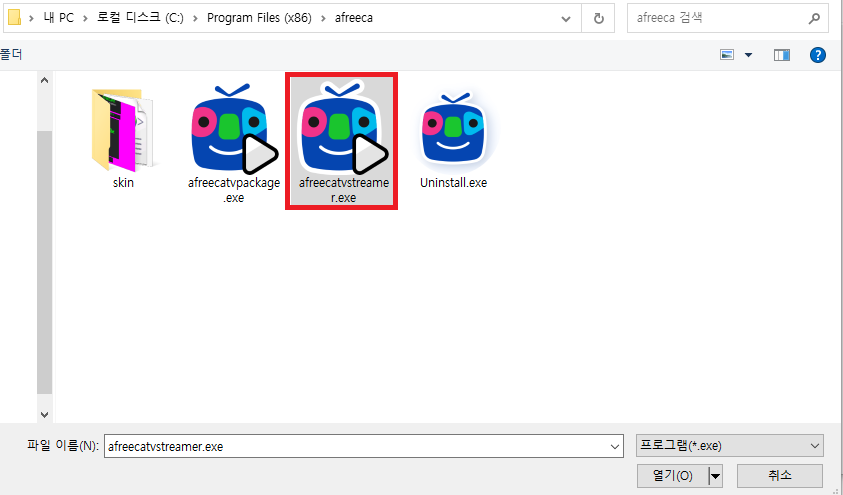Click afreeca in the breadcrumb path
This screenshot has width=843, height=495.
[354, 18]
